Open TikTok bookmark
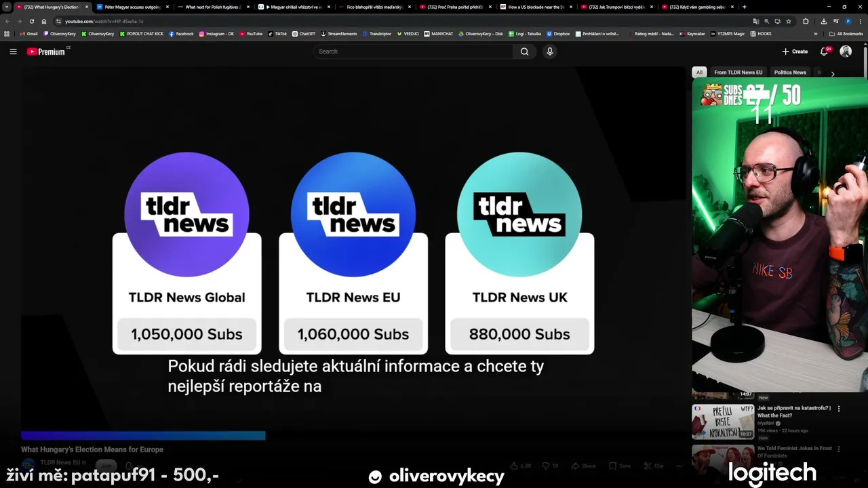The image size is (868, 488). tap(277, 33)
